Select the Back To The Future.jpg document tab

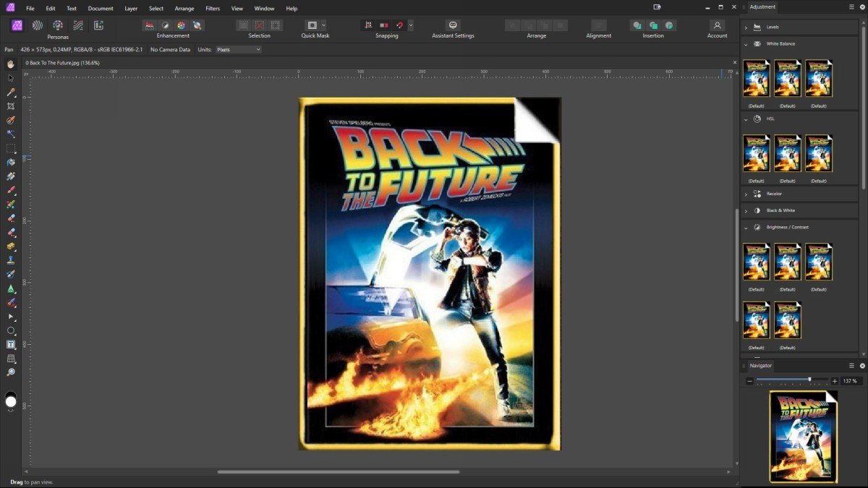(x=63, y=63)
